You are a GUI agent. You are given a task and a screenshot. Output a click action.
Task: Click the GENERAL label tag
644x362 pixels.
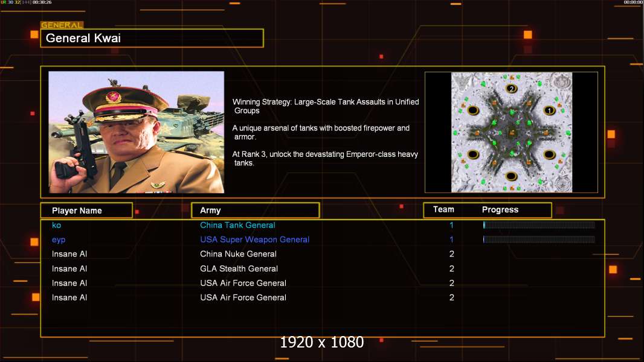(x=62, y=25)
